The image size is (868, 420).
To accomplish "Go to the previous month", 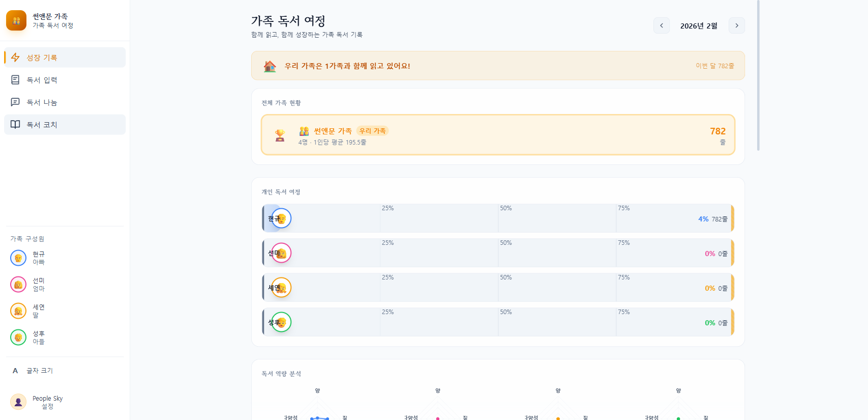I will pos(661,25).
